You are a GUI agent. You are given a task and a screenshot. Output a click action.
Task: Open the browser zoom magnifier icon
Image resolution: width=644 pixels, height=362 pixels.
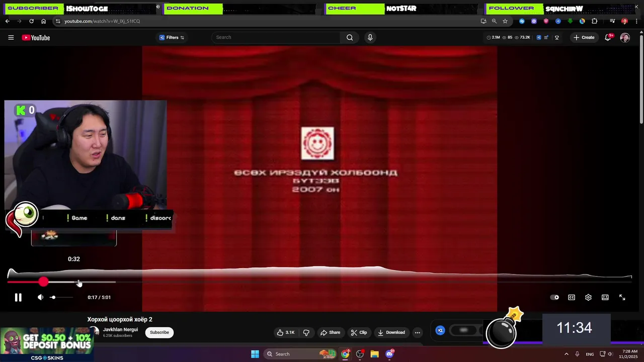pos(494,21)
